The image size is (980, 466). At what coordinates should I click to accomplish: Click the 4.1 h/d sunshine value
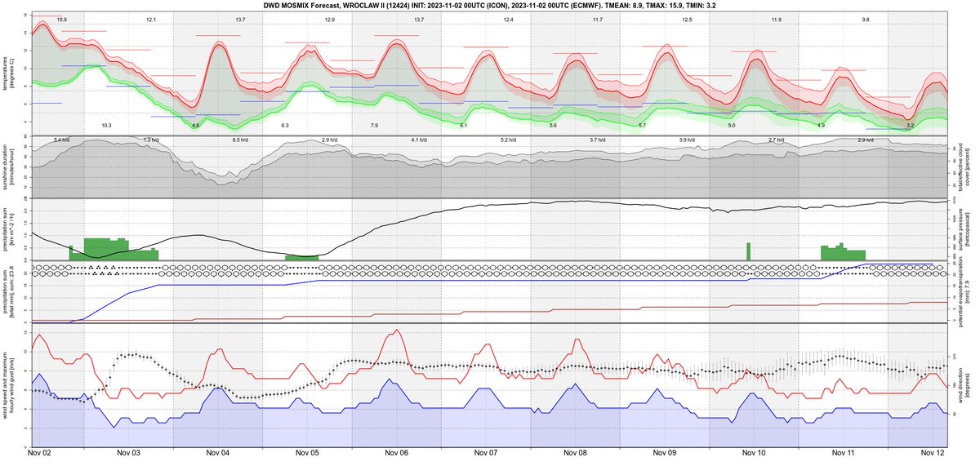point(419,140)
